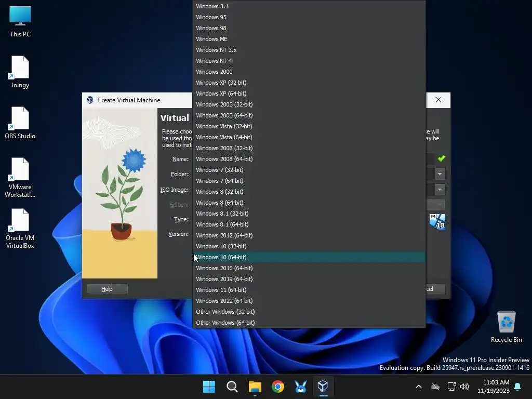Choose Windows 2003 (32-bit)
The image size is (532, 399).
(x=309, y=104)
